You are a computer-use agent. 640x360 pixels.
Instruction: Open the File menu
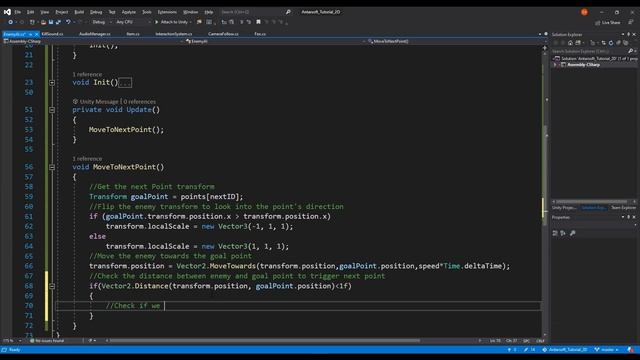tap(18, 12)
